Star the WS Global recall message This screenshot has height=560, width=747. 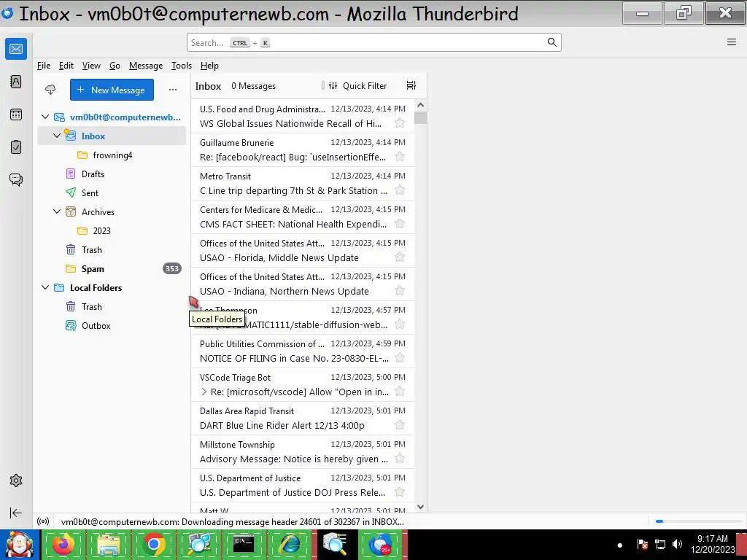click(400, 123)
